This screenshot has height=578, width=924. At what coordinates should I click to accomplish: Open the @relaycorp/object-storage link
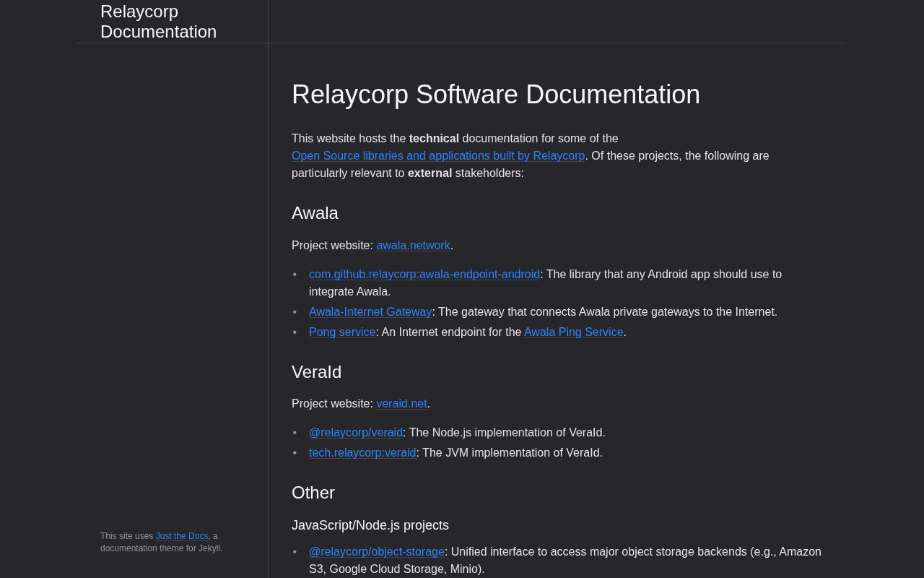(x=376, y=552)
